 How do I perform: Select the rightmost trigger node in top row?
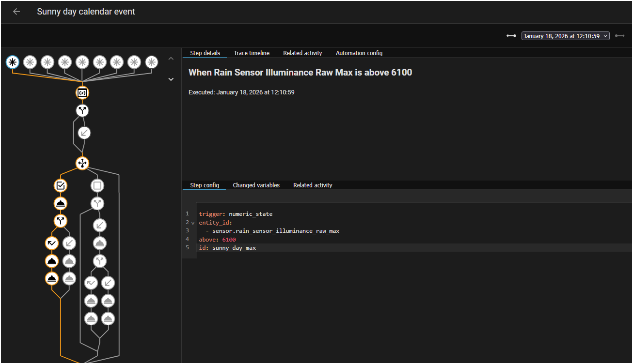(152, 62)
